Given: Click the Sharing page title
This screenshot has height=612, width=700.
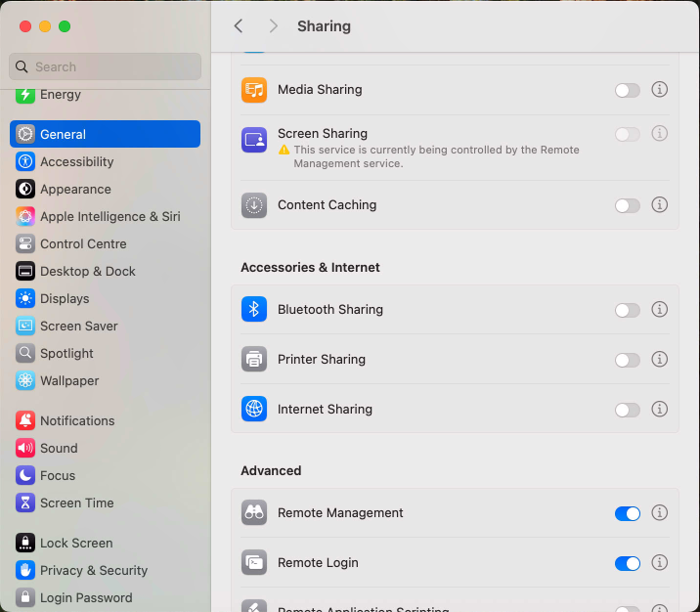Looking at the screenshot, I should click(x=324, y=26).
